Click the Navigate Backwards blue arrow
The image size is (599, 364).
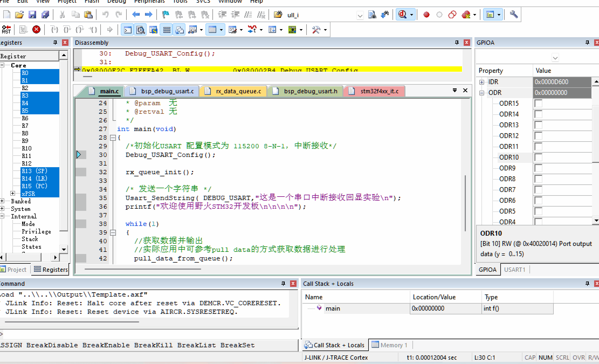(x=136, y=15)
